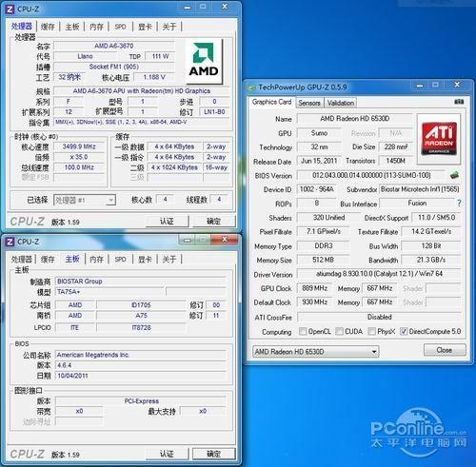Click the camera screenshot icon in GPU-Z
Viewport: 476px width, 467px height.
459,102
